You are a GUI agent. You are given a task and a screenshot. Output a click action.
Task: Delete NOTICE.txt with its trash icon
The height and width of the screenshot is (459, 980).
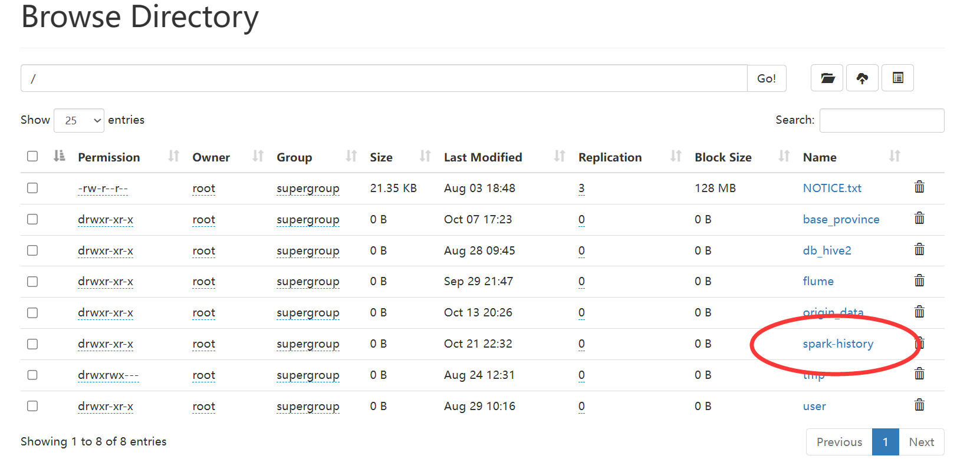point(919,187)
